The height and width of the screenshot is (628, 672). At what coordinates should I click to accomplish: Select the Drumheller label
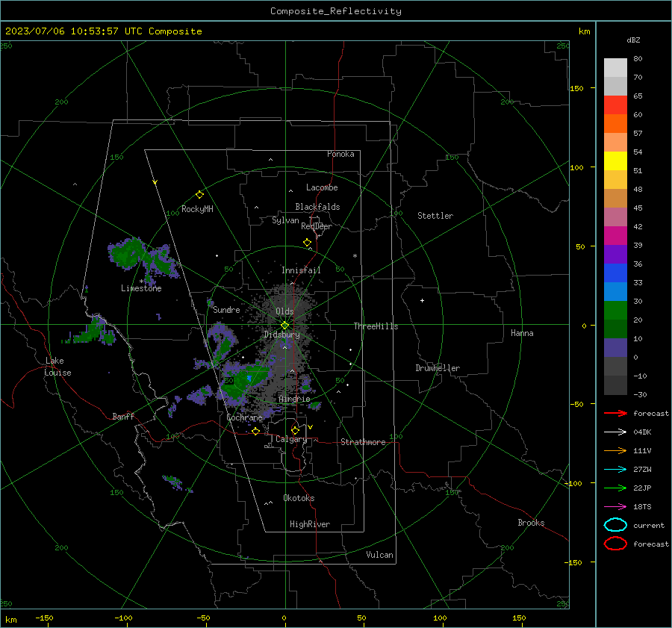coord(438,368)
